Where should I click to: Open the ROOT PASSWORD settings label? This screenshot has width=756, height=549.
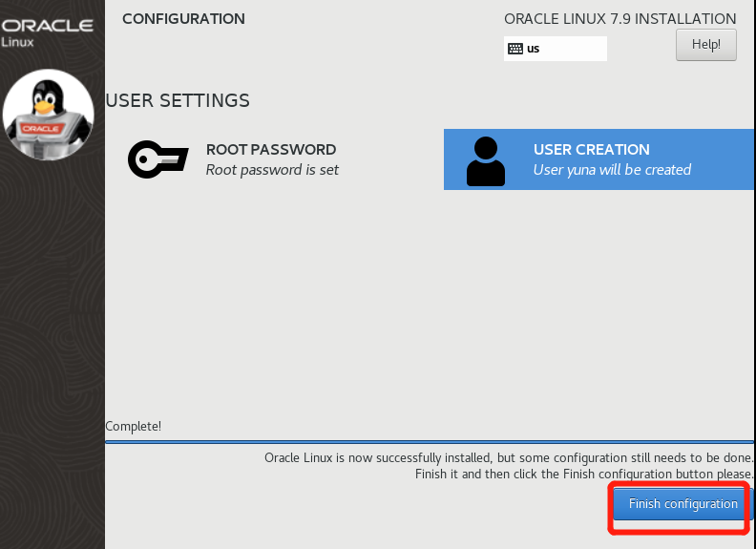271,150
